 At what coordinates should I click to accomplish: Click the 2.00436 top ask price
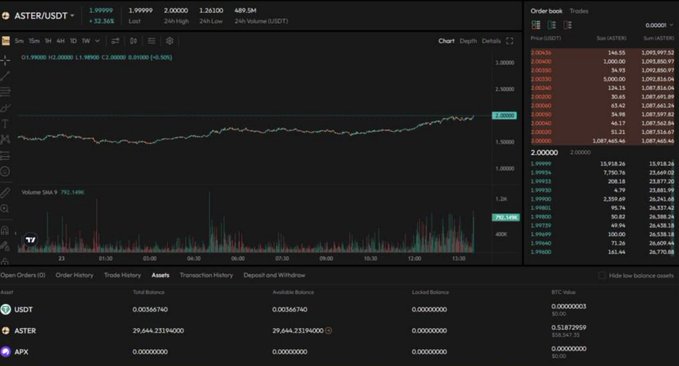[x=541, y=52]
